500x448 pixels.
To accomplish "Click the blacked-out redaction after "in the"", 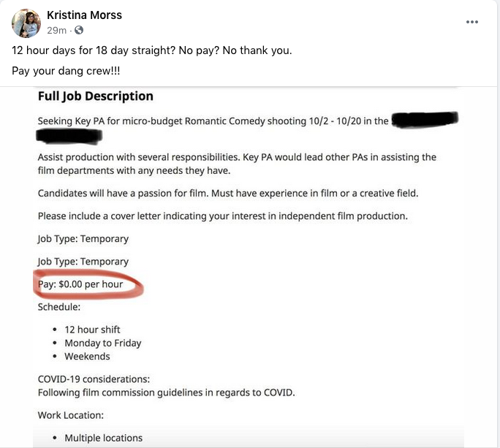I will point(424,120).
